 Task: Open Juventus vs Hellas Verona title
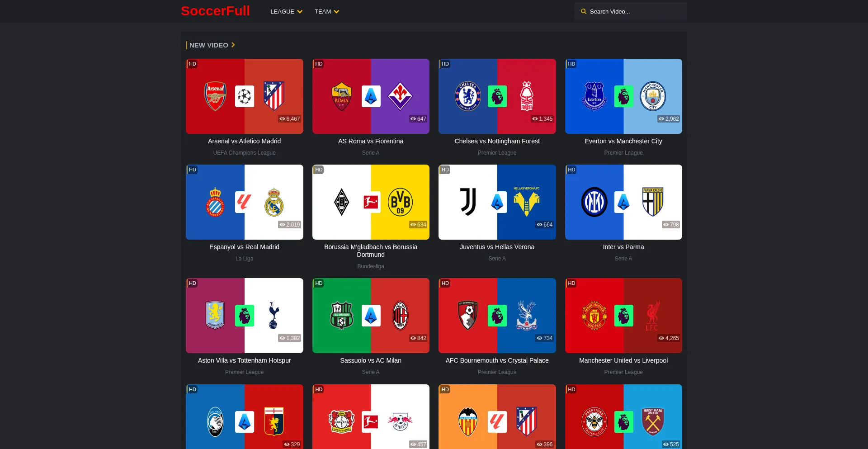pos(497,247)
